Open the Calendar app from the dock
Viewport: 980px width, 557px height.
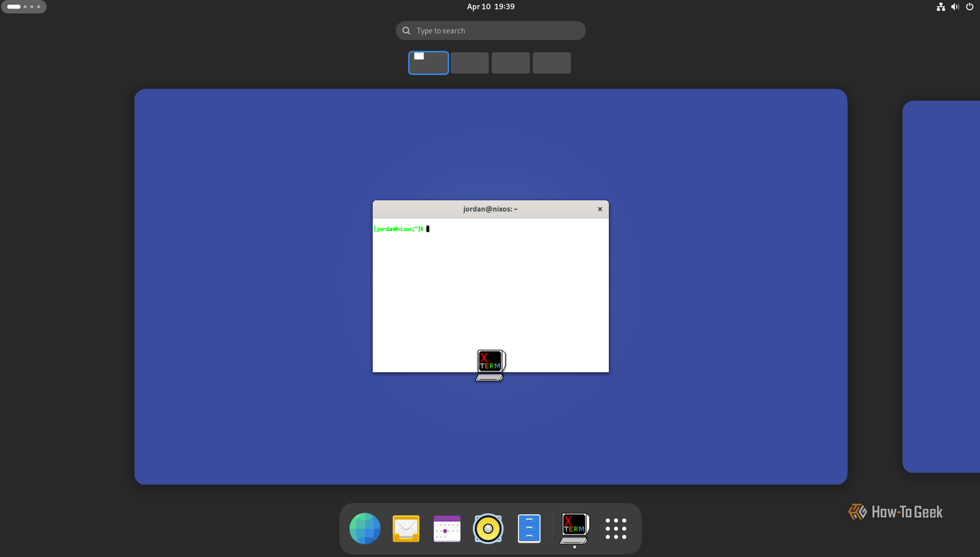coord(447,528)
